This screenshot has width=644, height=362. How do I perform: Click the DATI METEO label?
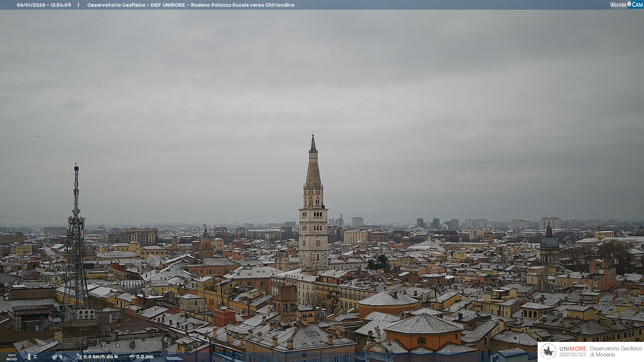tap(12, 357)
